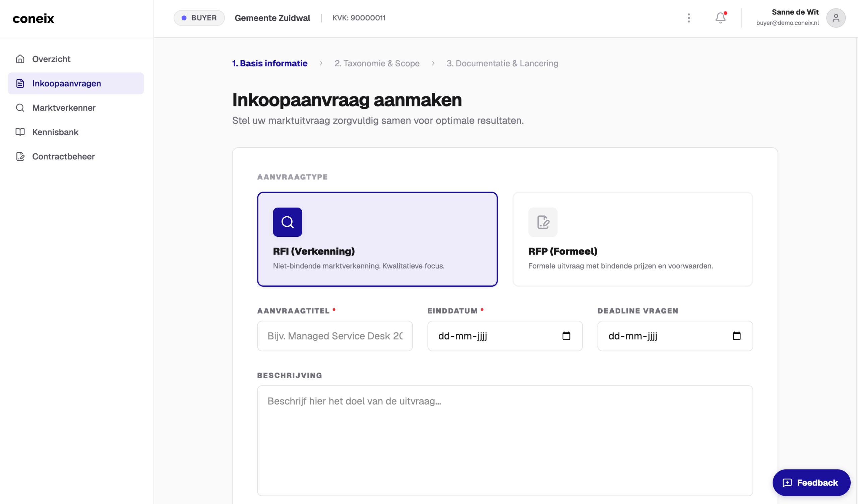
Task: Click the Marktverkenner search icon
Action: tap(20, 108)
